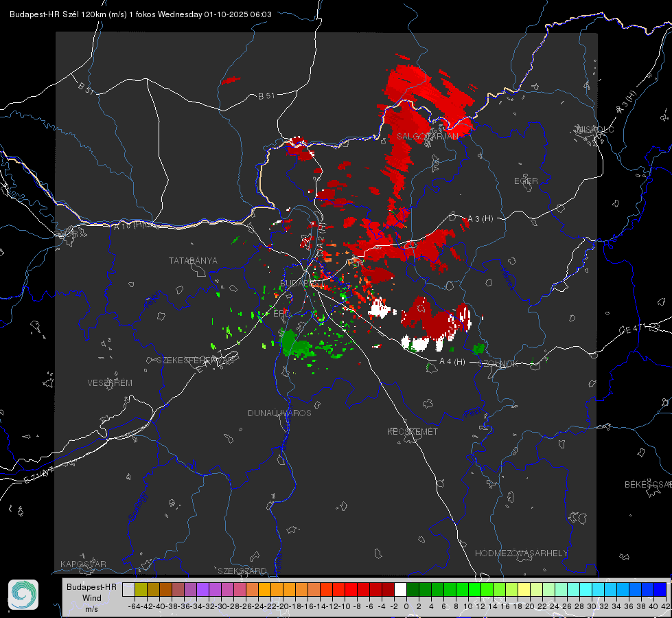The image size is (672, 618).
Task: Click the 'Budapest-HR' legend label
Action: [92, 586]
